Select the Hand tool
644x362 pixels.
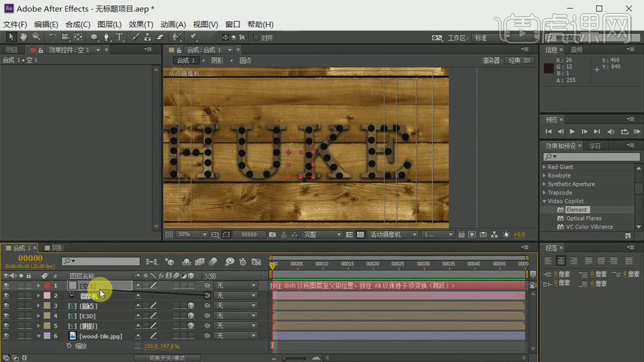(x=23, y=37)
